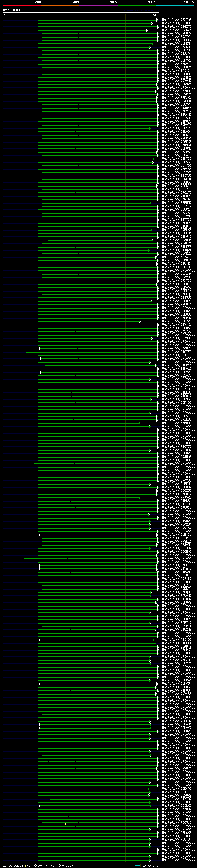Select hit label UniRef100_B6DDV3

(x=177, y=301)
